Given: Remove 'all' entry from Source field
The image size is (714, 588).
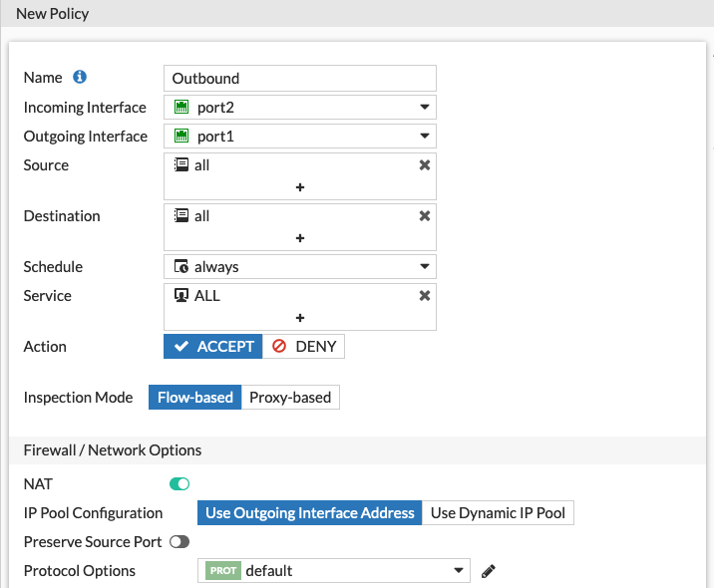Looking at the screenshot, I should click(425, 165).
